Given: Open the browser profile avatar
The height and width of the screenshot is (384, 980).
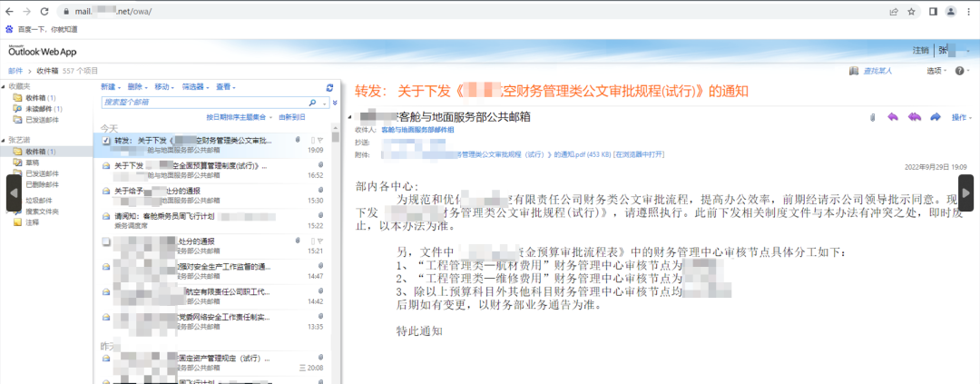Looking at the screenshot, I should [951, 11].
